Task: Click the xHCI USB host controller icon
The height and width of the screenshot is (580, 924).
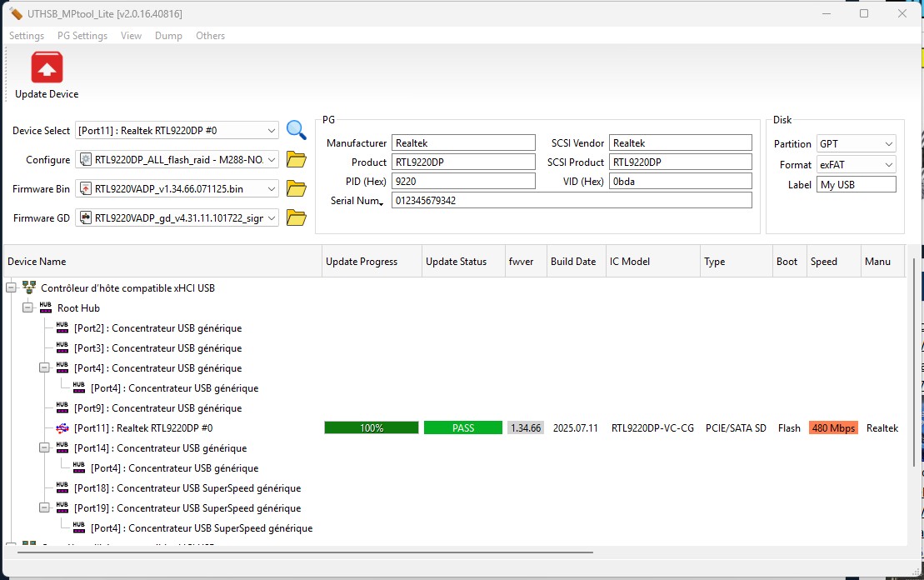Action: tap(29, 288)
